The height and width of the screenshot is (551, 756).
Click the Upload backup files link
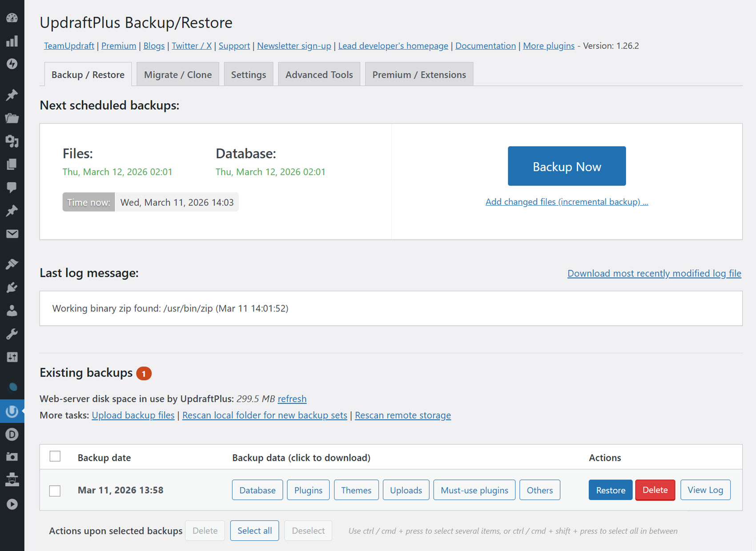133,415
